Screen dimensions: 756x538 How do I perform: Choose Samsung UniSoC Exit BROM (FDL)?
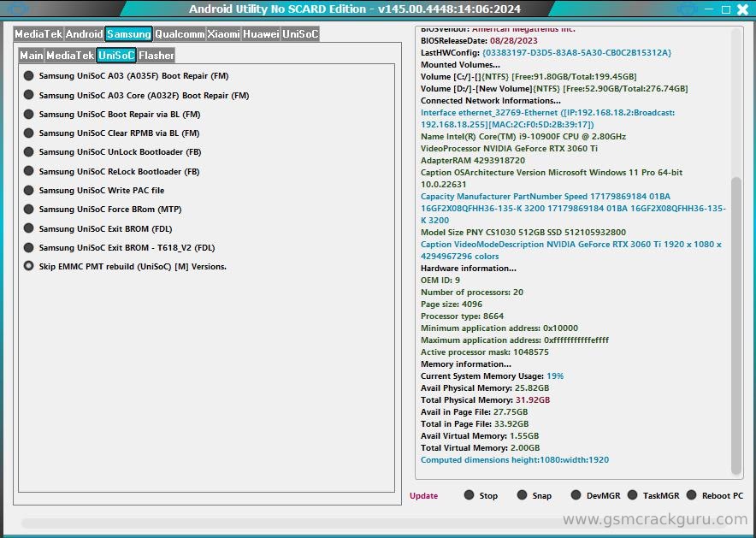pos(97,228)
